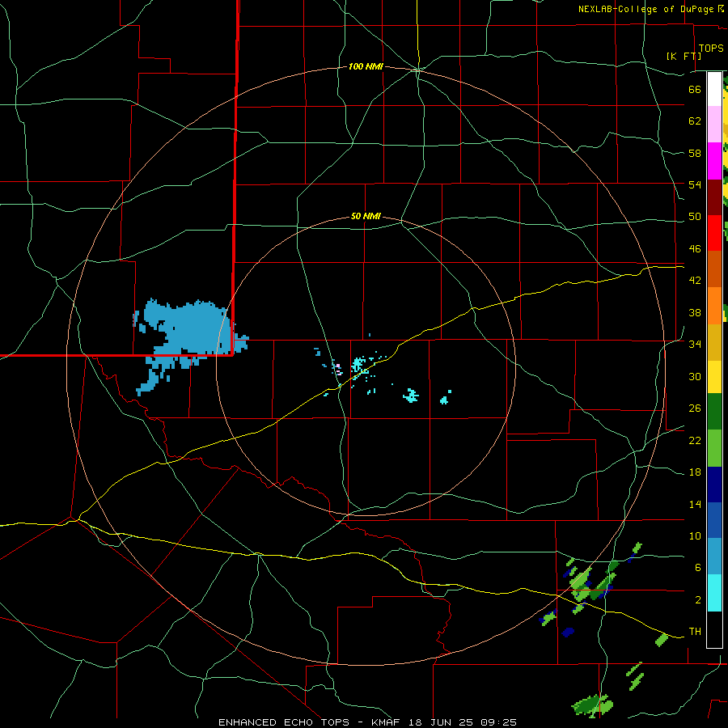The image size is (728, 728).
Task: Click the white swatch in the legend
Action: point(714,89)
